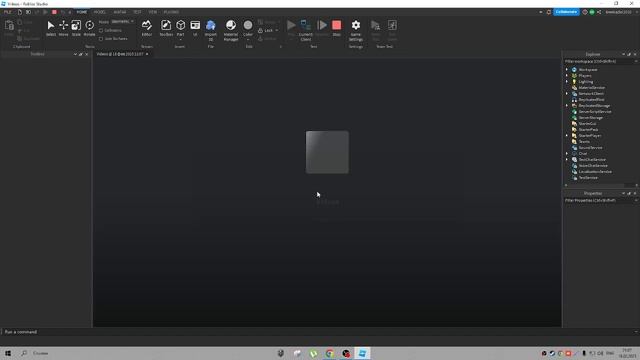This screenshot has height=360, width=640.
Task: Activate the Scale tool
Action: pos(76,26)
